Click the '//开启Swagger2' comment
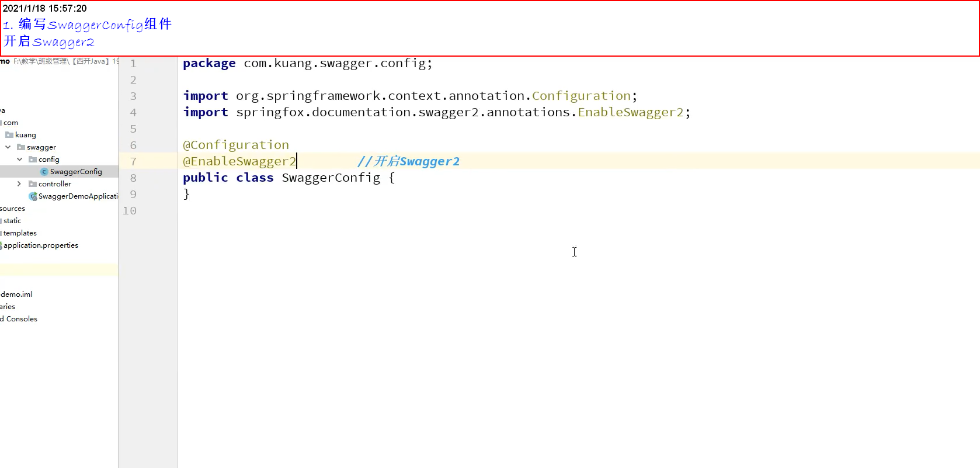 pos(408,161)
